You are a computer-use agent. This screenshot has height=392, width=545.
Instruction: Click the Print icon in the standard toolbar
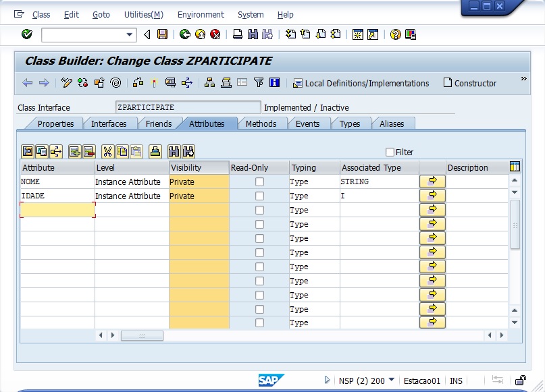[238, 34]
